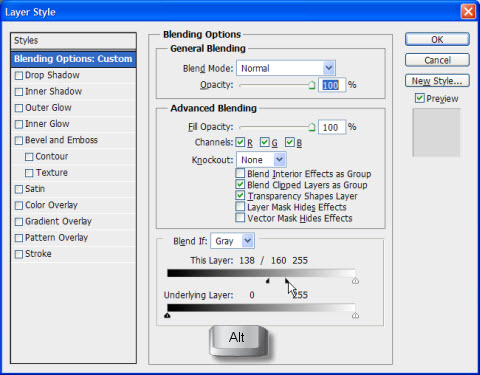Image resolution: width=480 pixels, height=375 pixels.
Task: Tick the Color Overlay checkbox
Action: coord(19,205)
